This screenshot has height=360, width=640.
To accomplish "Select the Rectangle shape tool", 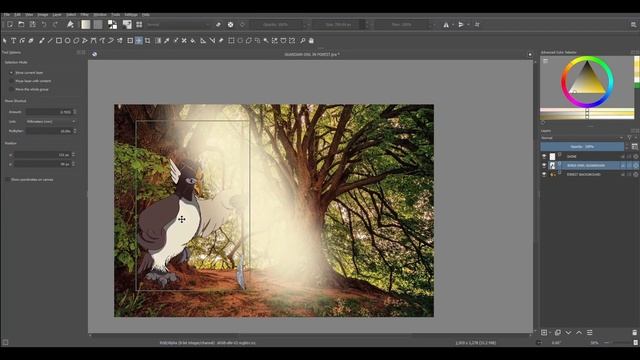I will [x=59, y=41].
